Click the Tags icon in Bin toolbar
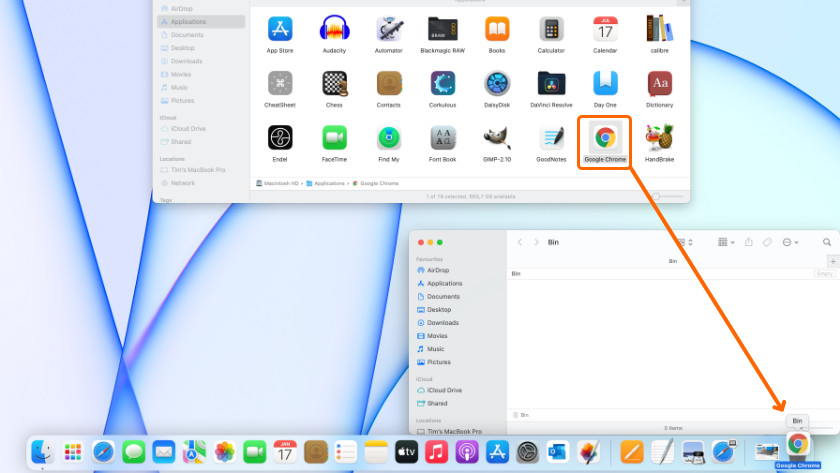 click(767, 243)
